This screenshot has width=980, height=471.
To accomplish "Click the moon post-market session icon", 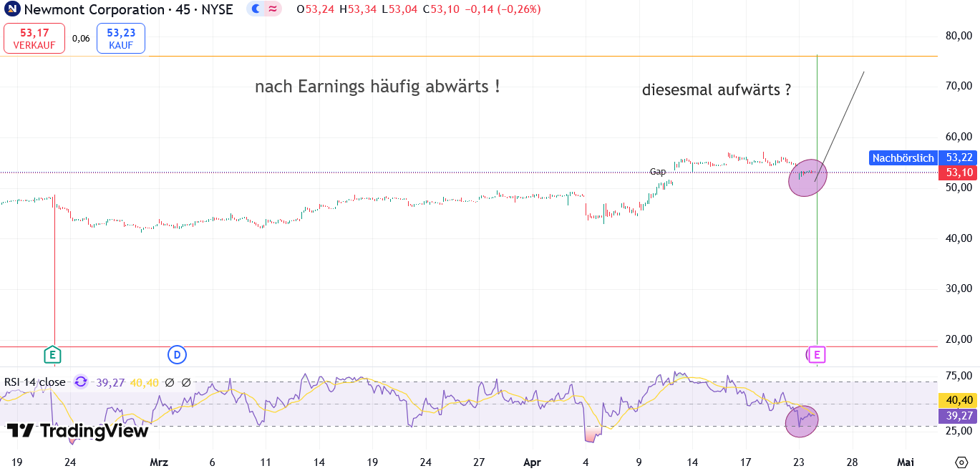I will (256, 9).
